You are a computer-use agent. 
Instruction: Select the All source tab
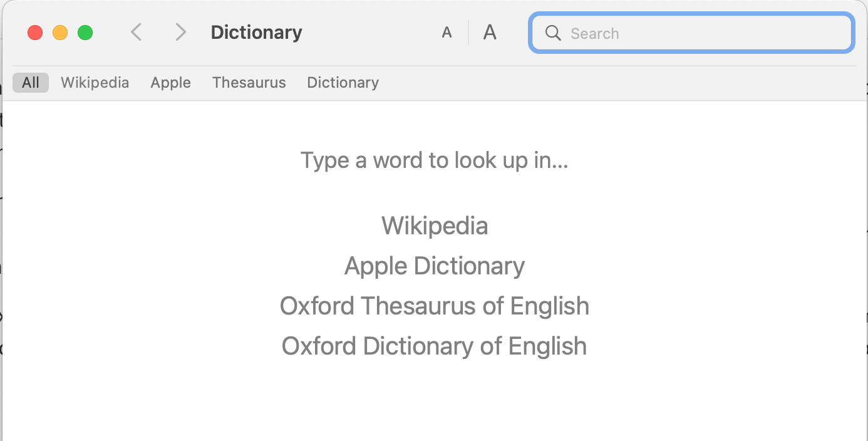tap(31, 83)
